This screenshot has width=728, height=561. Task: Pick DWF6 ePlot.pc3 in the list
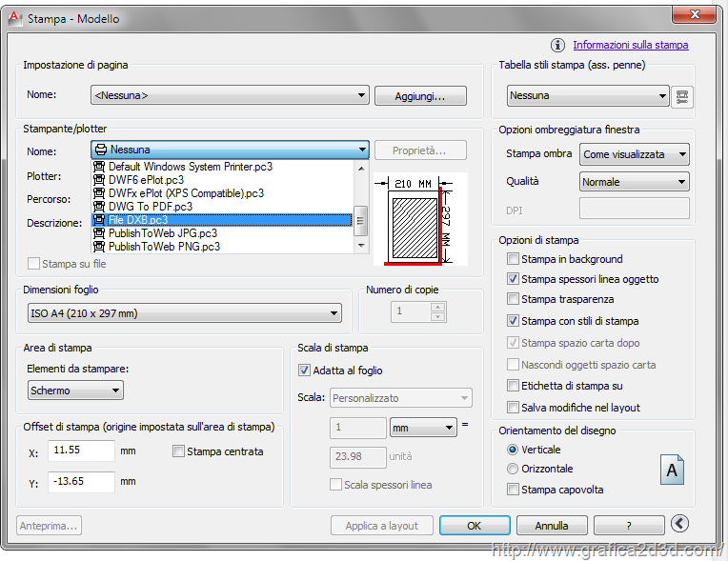point(146,179)
